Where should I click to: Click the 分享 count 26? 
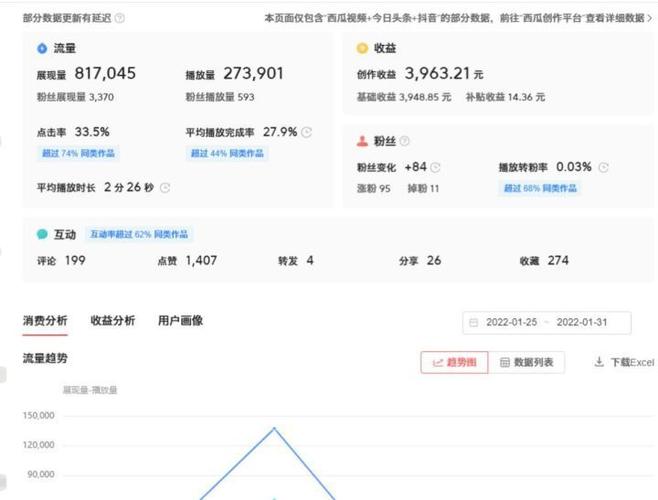coord(434,260)
